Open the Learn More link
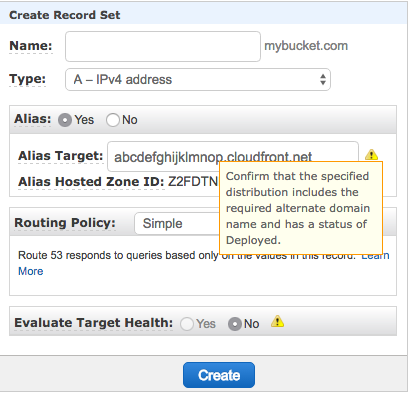 [x=31, y=271]
